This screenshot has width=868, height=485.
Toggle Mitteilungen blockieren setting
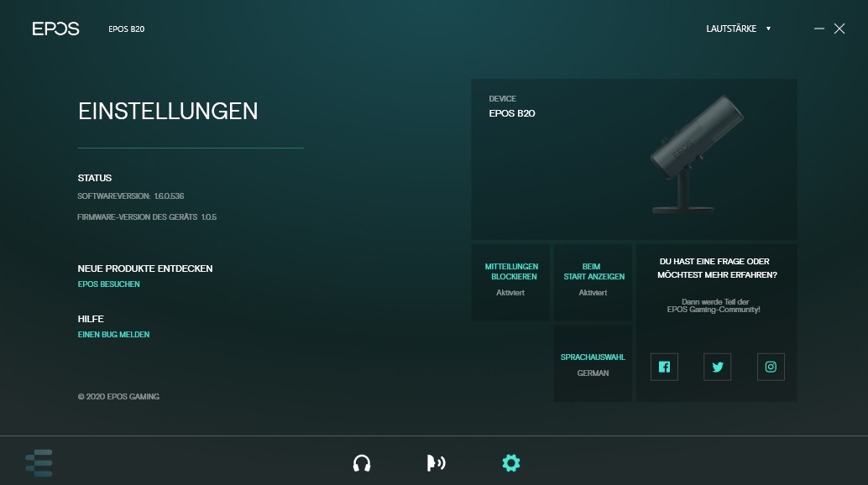(x=510, y=282)
